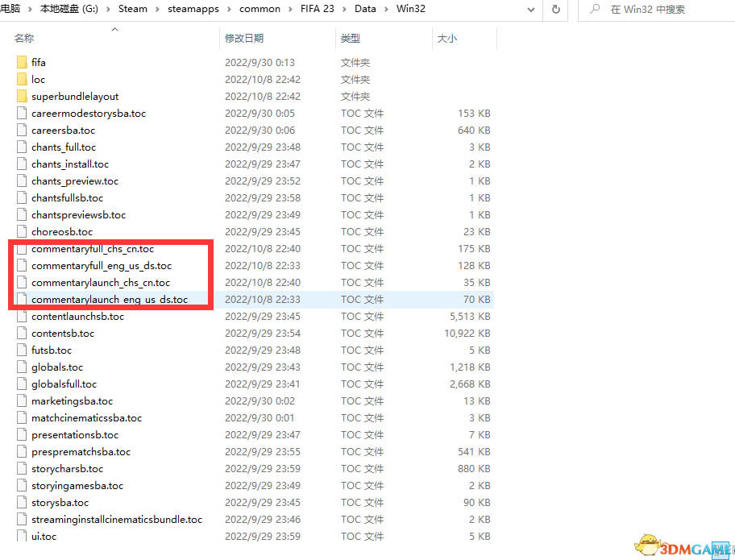Go to FIFA 23 folder in breadcrumb
Screen dimensions: 735x560
(318, 9)
